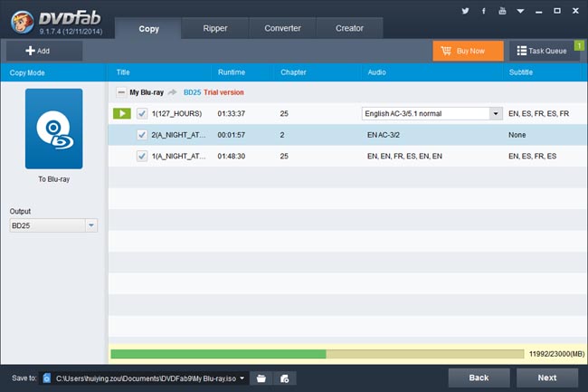Click the 11992/23000(MB) size readout
The width and height of the screenshot is (588, 392).
[556, 354]
